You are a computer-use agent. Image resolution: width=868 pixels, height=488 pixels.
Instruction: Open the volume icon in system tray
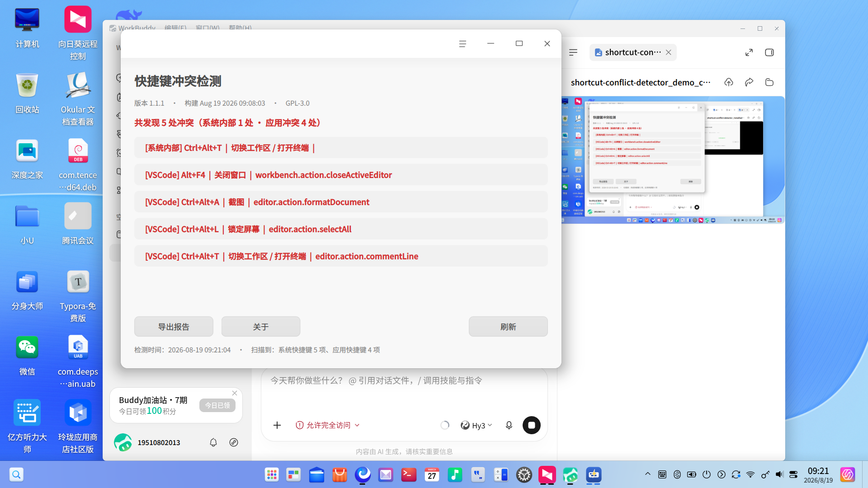(x=779, y=474)
